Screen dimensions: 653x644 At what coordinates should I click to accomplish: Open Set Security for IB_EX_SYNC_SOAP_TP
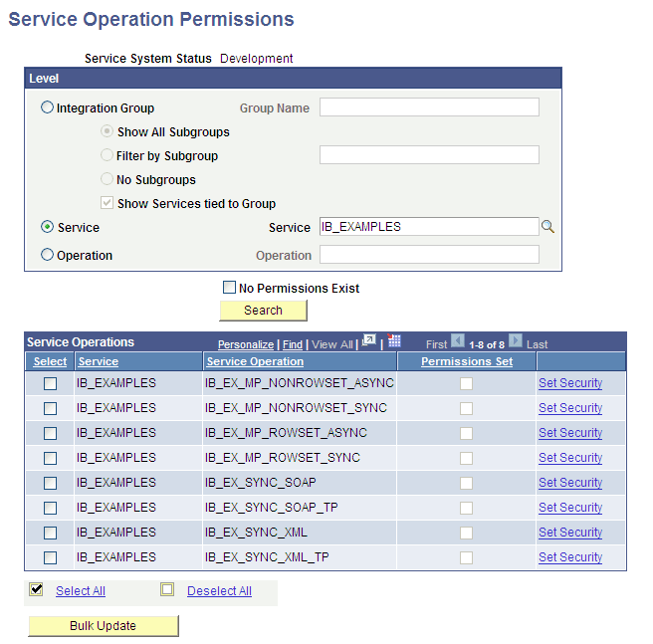pos(570,508)
